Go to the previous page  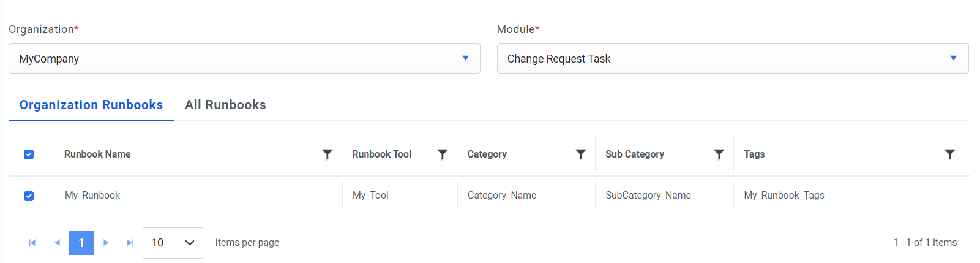pos(57,243)
